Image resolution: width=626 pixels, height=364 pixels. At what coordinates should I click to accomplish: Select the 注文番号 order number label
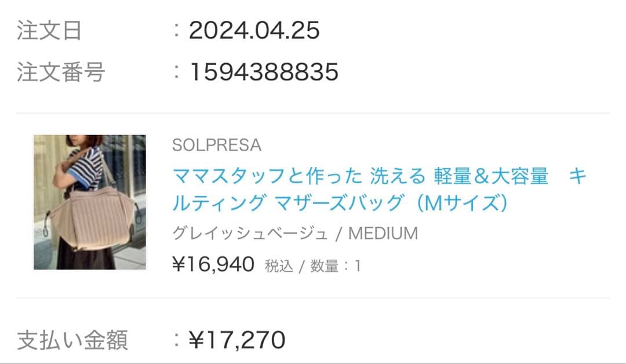tap(56, 71)
